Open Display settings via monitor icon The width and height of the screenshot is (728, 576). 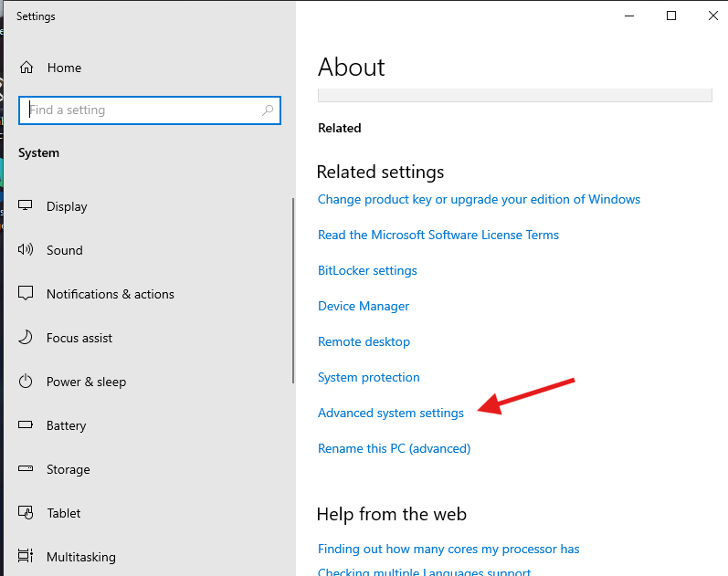pos(26,206)
